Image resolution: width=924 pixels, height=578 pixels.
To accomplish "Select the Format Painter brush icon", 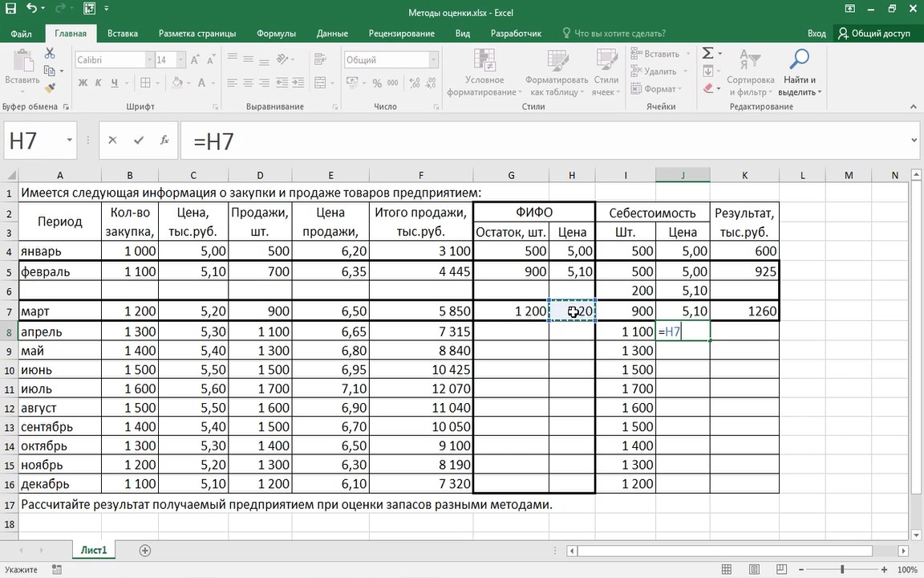I will click(50, 88).
